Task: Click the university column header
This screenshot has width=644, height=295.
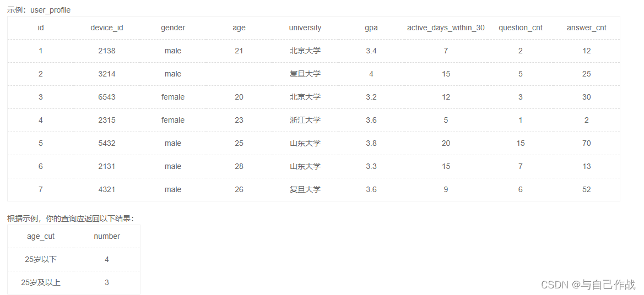Action: point(305,28)
